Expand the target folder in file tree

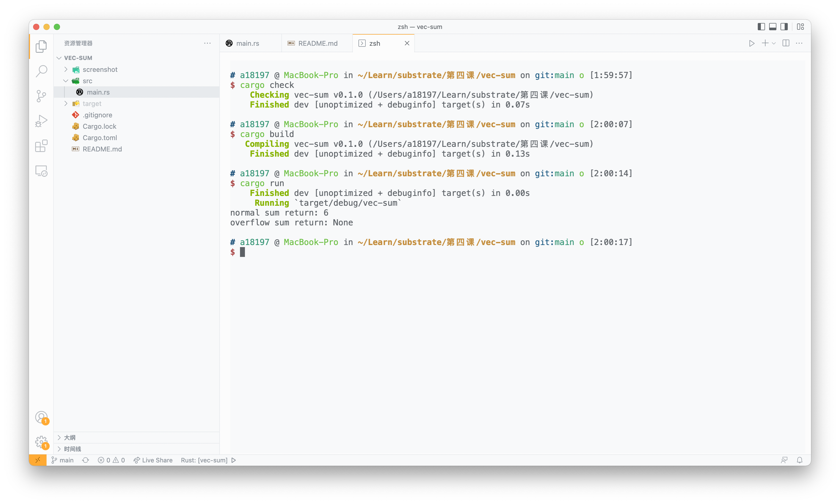point(66,103)
